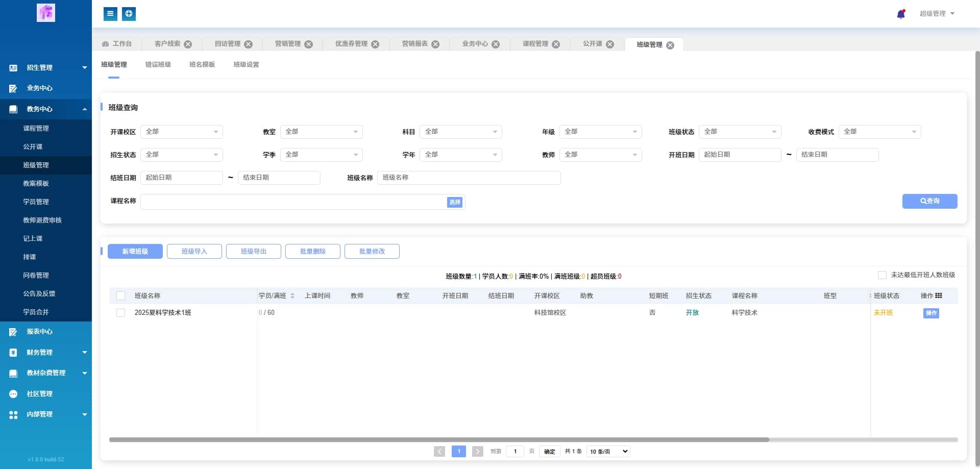This screenshot has height=469, width=980.
Task: Click the 社区管理 sidebar icon
Action: click(x=13, y=394)
